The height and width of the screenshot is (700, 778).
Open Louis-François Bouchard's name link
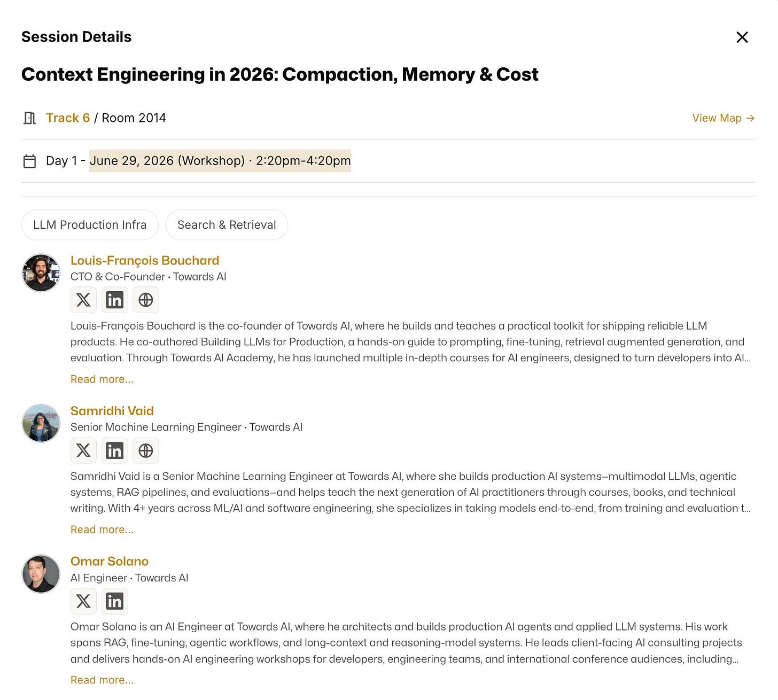click(x=145, y=260)
